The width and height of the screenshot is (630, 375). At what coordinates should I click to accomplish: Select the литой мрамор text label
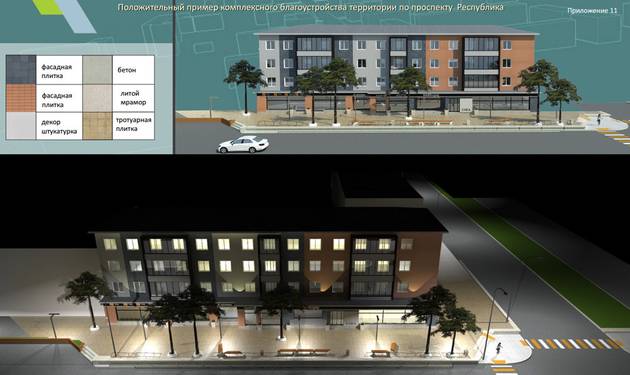[x=133, y=98]
